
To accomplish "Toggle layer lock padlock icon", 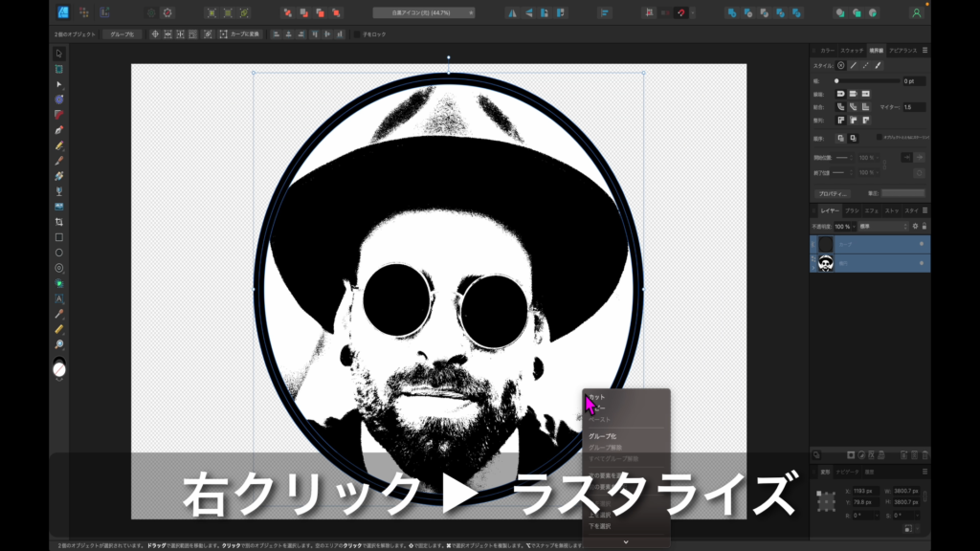I will [924, 226].
